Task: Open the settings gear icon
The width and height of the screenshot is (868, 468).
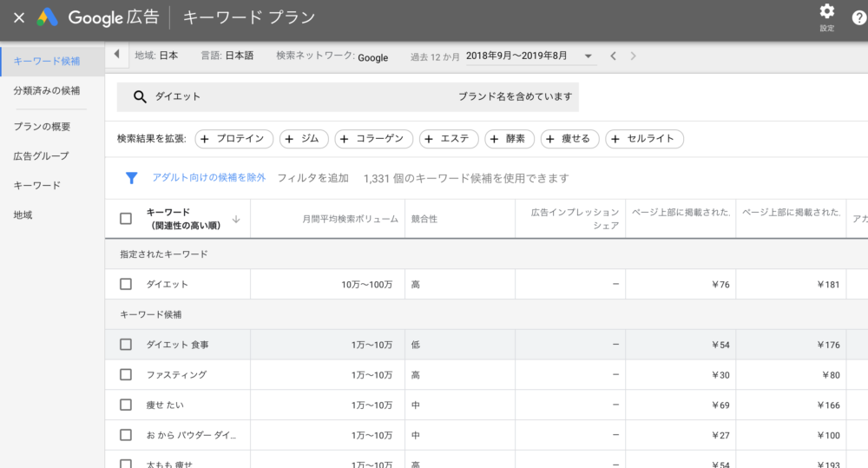Action: [x=826, y=11]
